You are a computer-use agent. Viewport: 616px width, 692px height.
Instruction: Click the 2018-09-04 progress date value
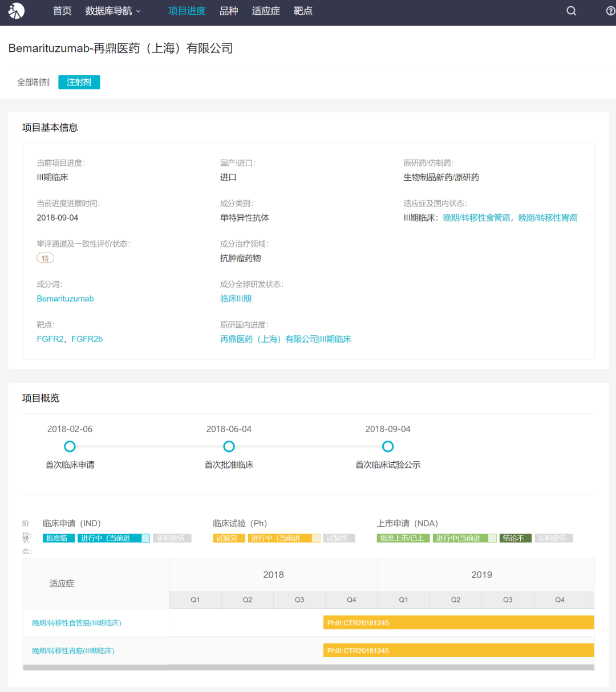[x=58, y=218]
